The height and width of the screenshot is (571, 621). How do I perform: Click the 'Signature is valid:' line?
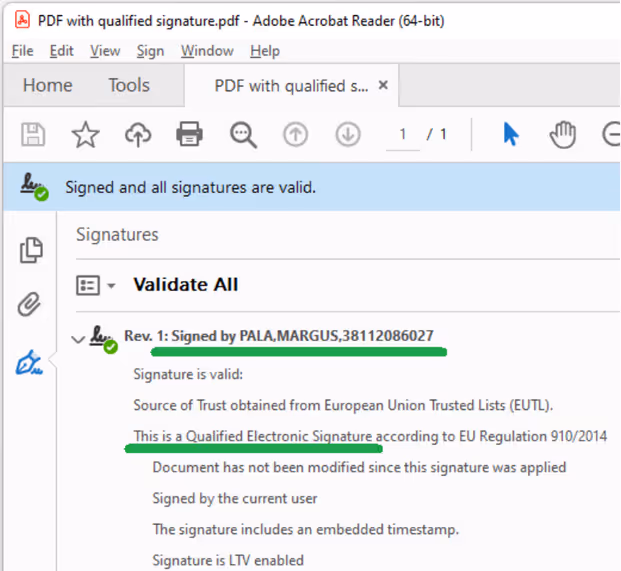pos(188,374)
